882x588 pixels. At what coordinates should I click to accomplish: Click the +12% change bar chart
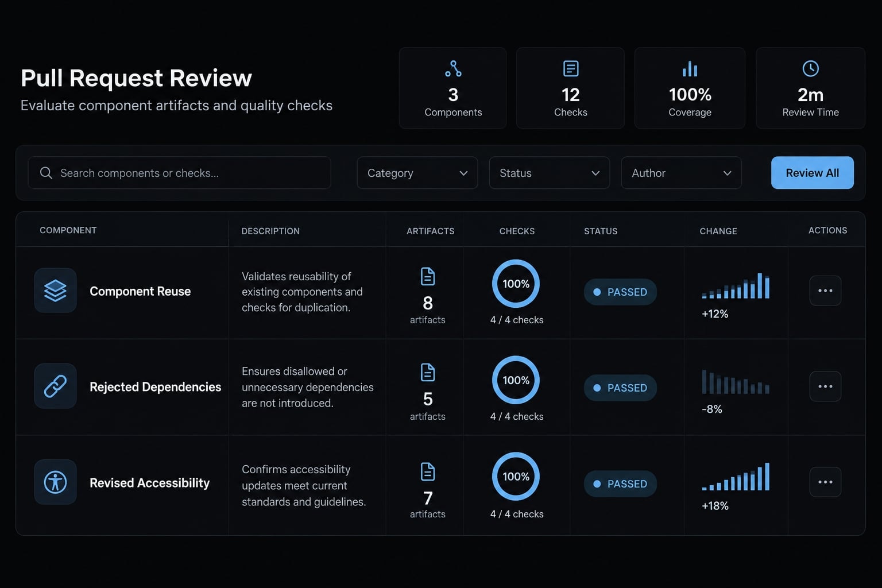point(736,285)
